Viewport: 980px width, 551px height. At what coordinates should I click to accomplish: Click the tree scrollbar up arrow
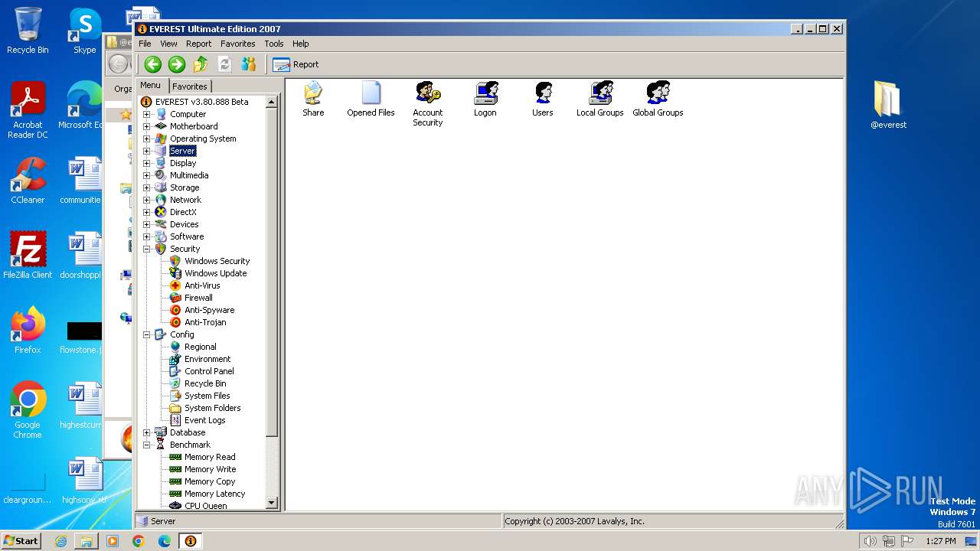(x=271, y=102)
